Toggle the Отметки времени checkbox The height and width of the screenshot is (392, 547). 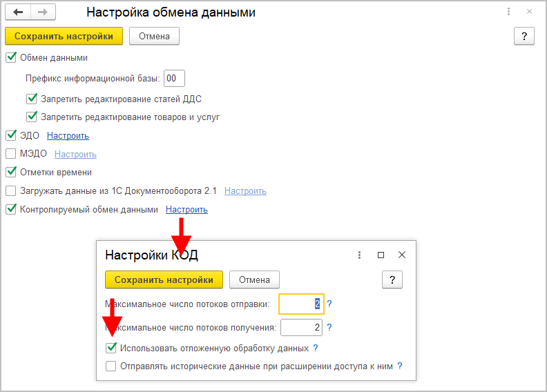tap(11, 172)
